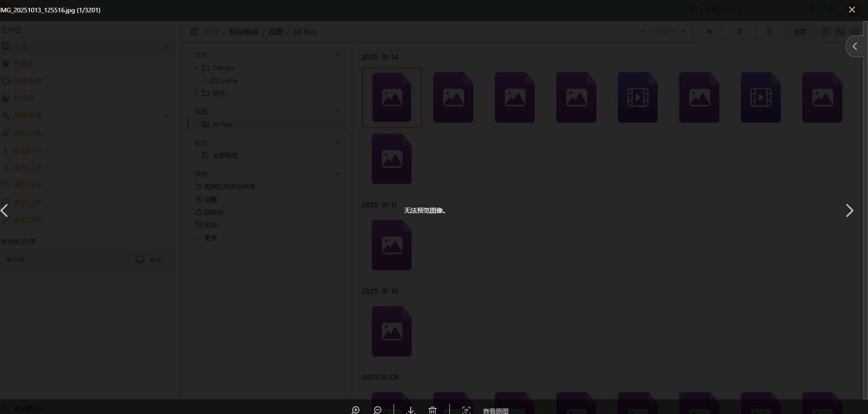Go to the next image

click(x=849, y=210)
